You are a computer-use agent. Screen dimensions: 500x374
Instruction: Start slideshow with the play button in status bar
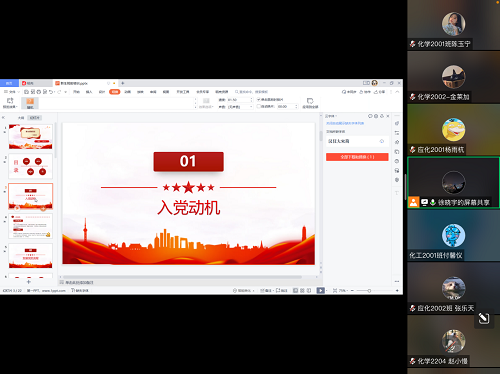coord(320,291)
